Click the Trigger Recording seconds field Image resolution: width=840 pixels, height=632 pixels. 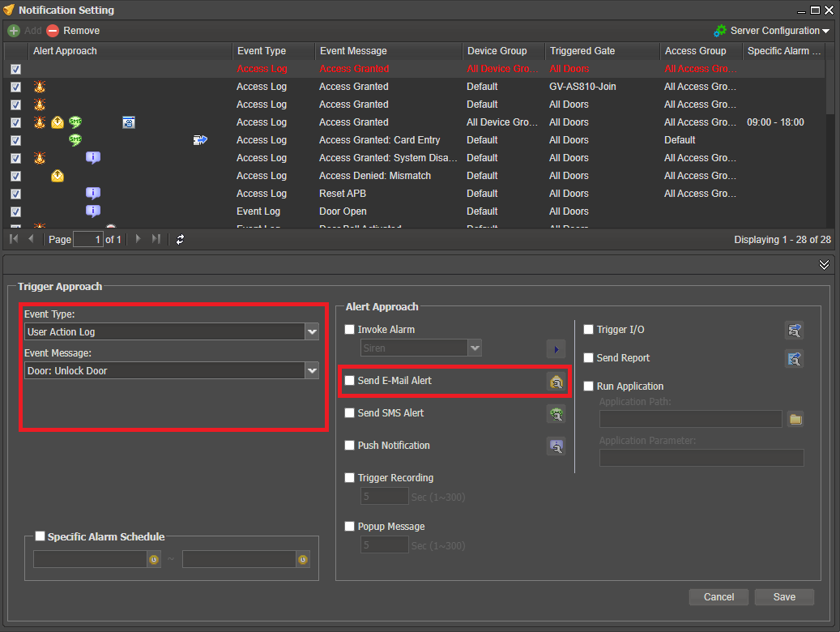pos(384,497)
